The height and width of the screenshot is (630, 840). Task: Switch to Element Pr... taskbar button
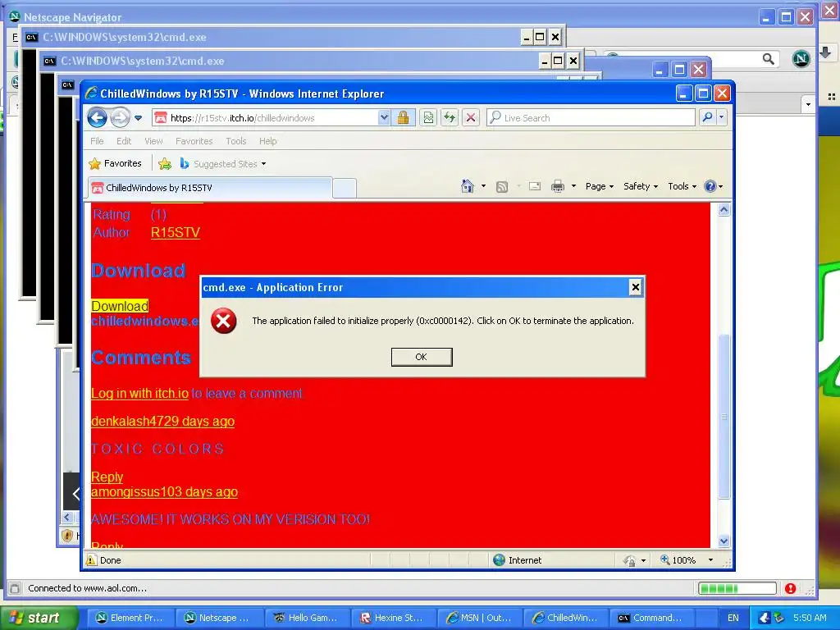click(x=129, y=618)
